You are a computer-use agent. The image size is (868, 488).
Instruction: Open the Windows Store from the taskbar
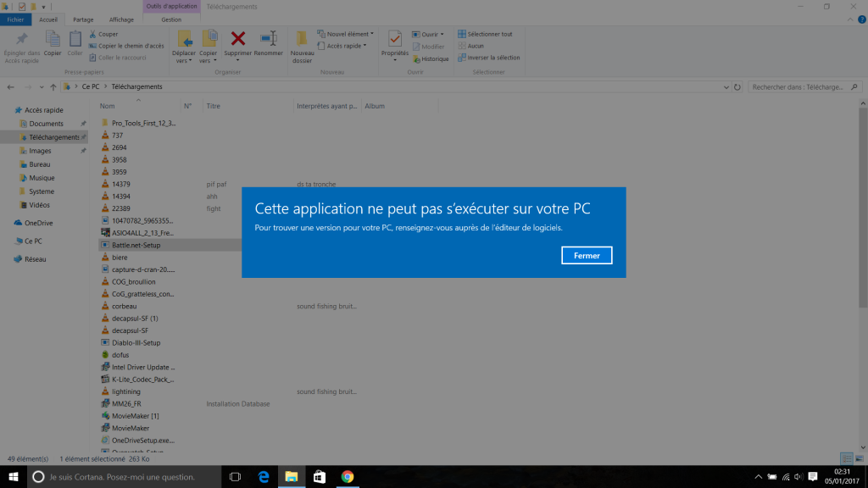coord(320,476)
